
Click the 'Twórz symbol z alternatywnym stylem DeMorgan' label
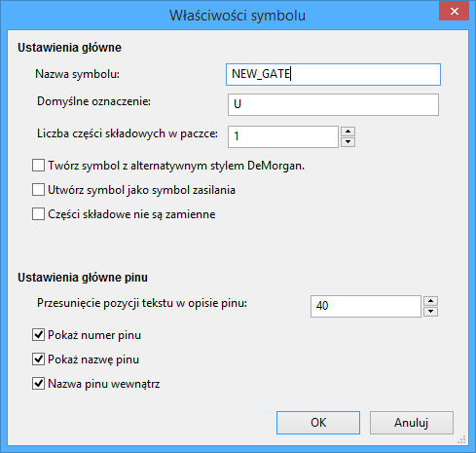click(176, 166)
